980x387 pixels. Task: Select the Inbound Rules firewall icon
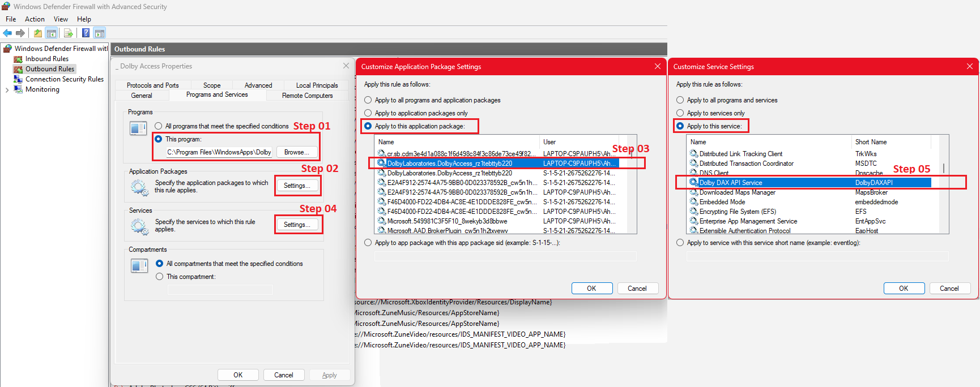tap(18, 59)
